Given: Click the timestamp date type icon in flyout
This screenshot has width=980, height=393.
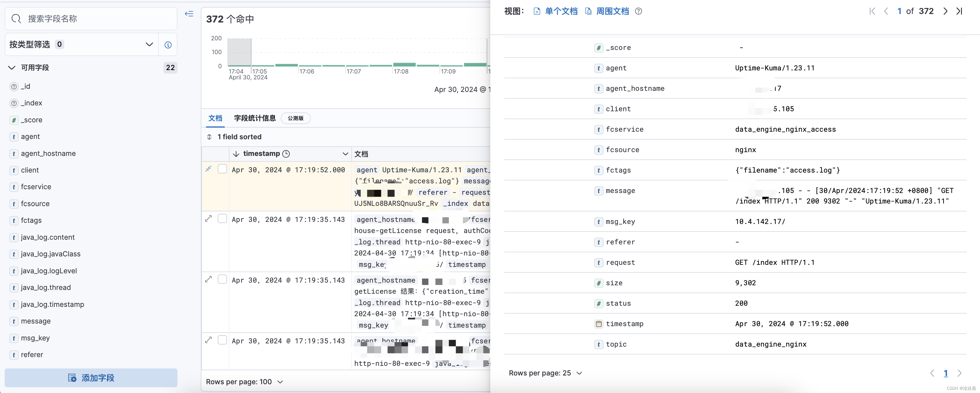Looking at the screenshot, I should (599, 324).
